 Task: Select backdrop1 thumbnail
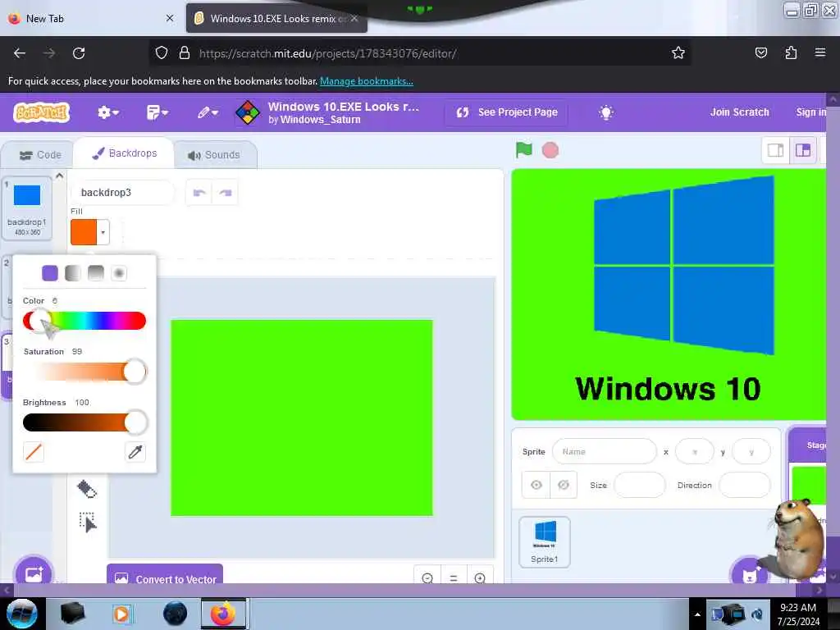pyautogui.click(x=27, y=208)
